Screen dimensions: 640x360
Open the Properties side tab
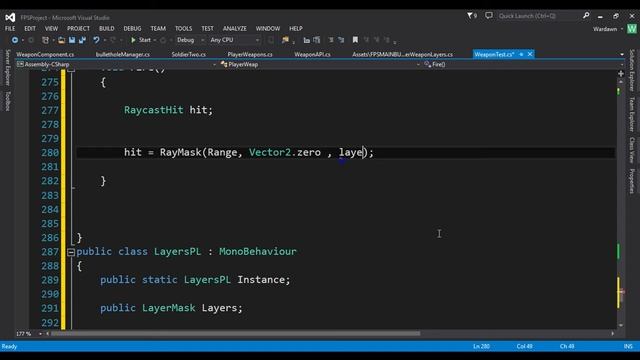(x=632, y=181)
